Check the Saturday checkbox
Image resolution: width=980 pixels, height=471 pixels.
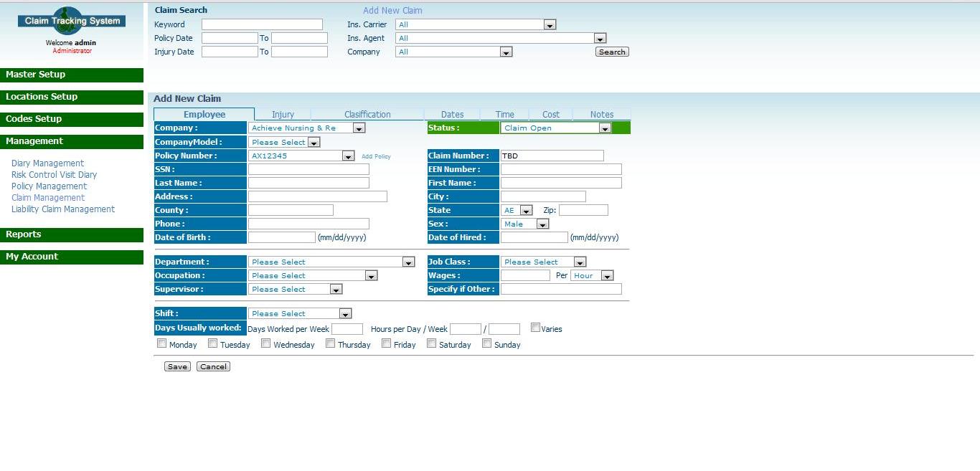tap(431, 343)
